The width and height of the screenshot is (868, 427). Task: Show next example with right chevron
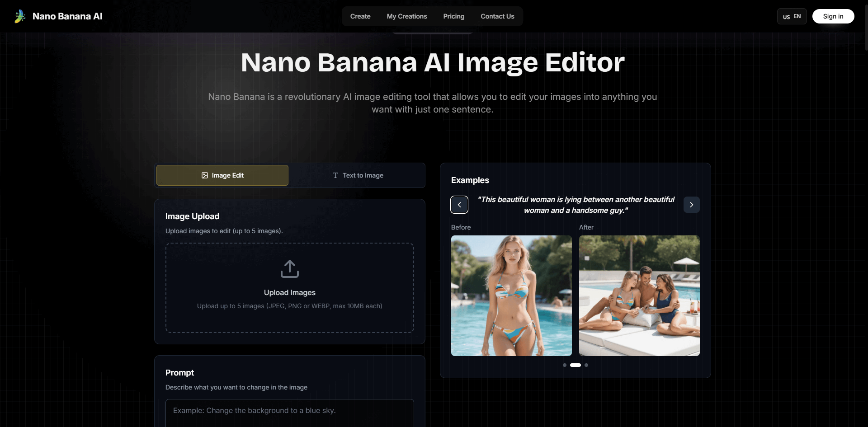coord(692,205)
